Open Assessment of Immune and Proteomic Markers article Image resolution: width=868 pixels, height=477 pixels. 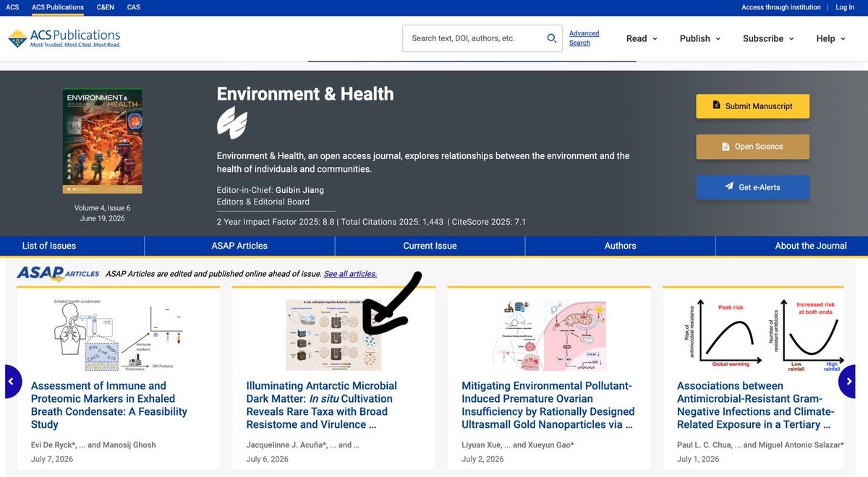click(109, 405)
